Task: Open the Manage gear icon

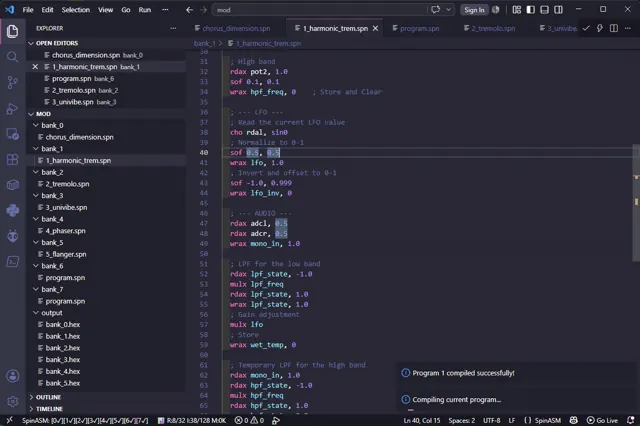Action: pyautogui.click(x=13, y=402)
